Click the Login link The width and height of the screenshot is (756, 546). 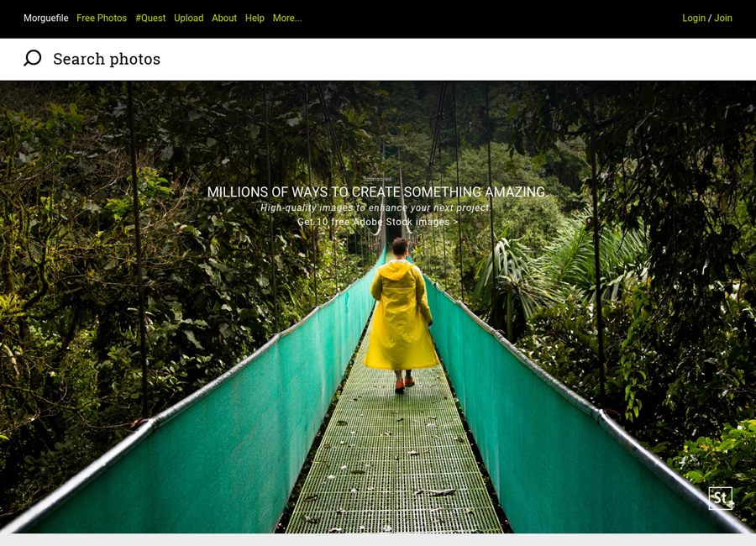pyautogui.click(x=694, y=18)
